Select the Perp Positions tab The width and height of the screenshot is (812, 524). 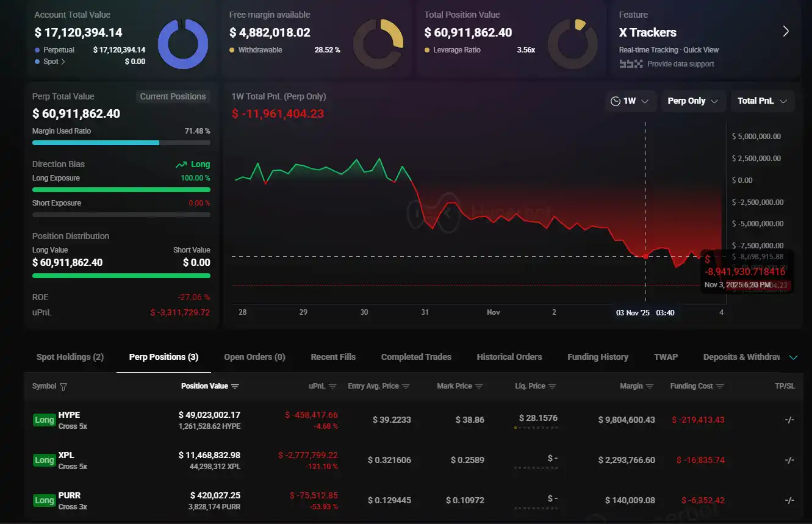[163, 357]
